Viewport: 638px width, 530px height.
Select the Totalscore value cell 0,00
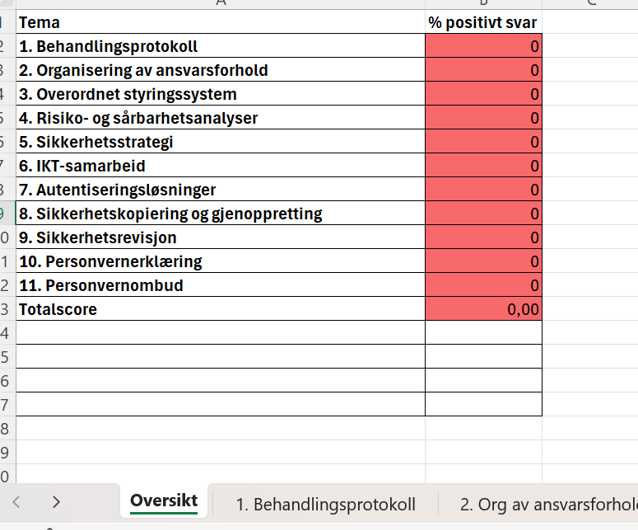coord(483,309)
